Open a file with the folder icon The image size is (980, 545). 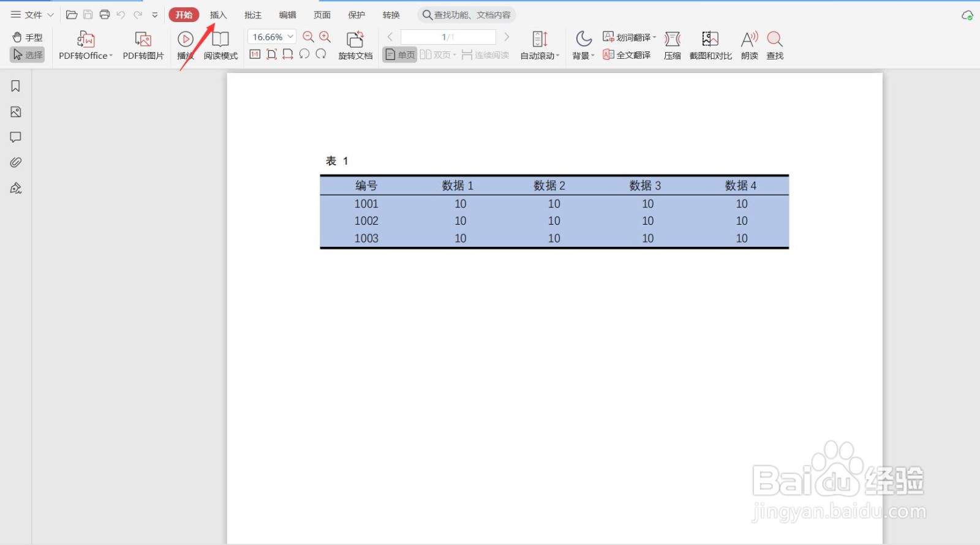pyautogui.click(x=72, y=15)
